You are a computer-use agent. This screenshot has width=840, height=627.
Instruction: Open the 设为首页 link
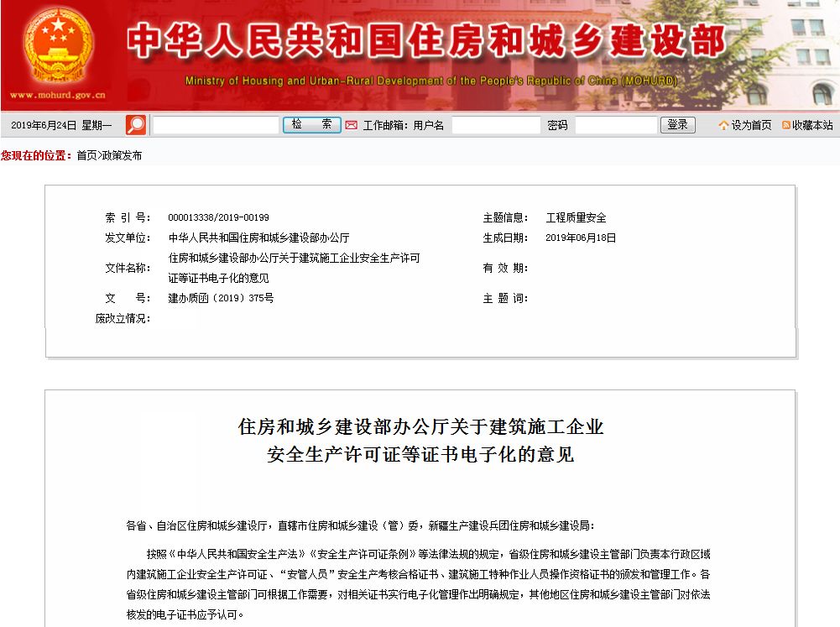751,125
